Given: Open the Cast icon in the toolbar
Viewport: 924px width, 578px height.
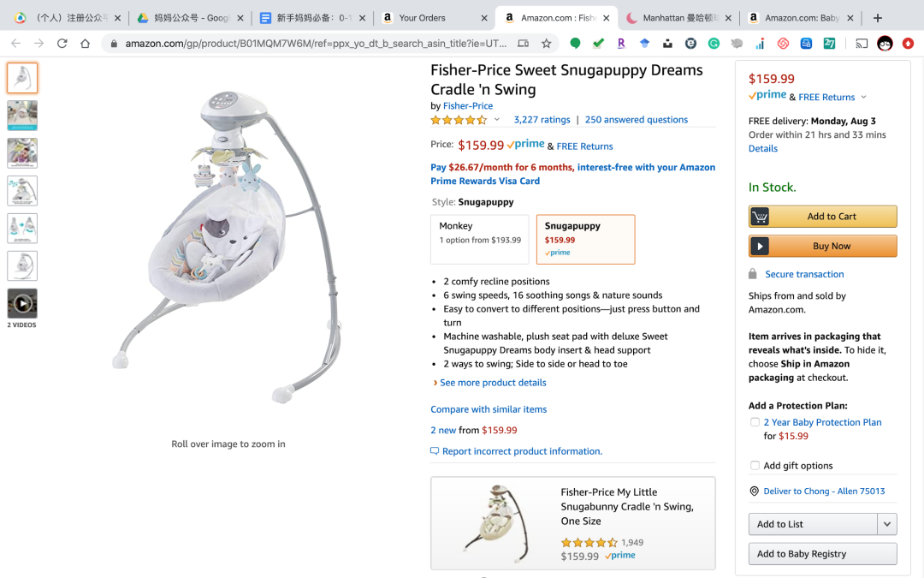Looking at the screenshot, I should click(862, 44).
